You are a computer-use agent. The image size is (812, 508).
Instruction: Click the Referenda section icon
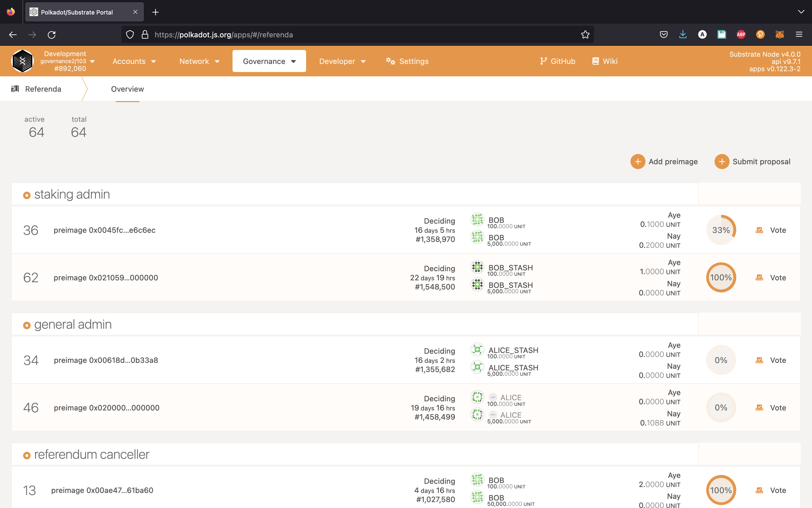pyautogui.click(x=15, y=89)
